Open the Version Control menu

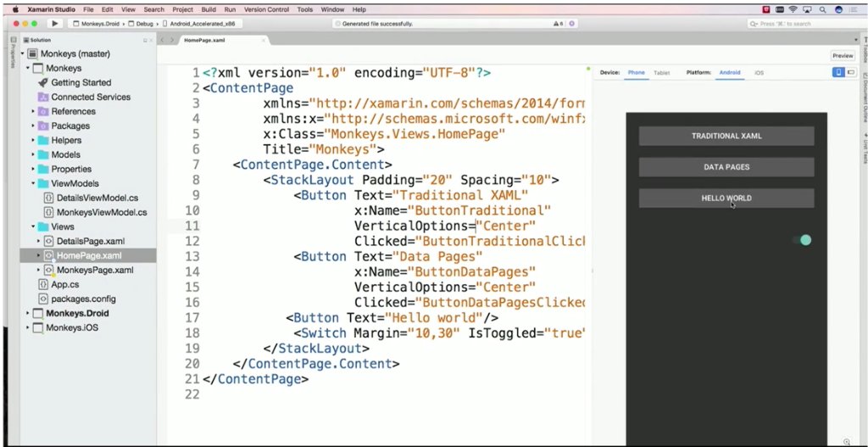coord(266,9)
